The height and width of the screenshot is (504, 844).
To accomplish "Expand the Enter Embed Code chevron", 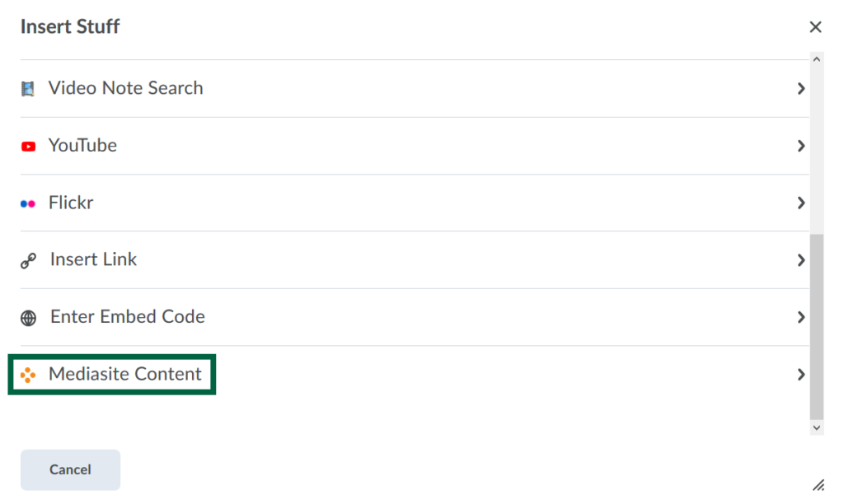I will pyautogui.click(x=801, y=316).
